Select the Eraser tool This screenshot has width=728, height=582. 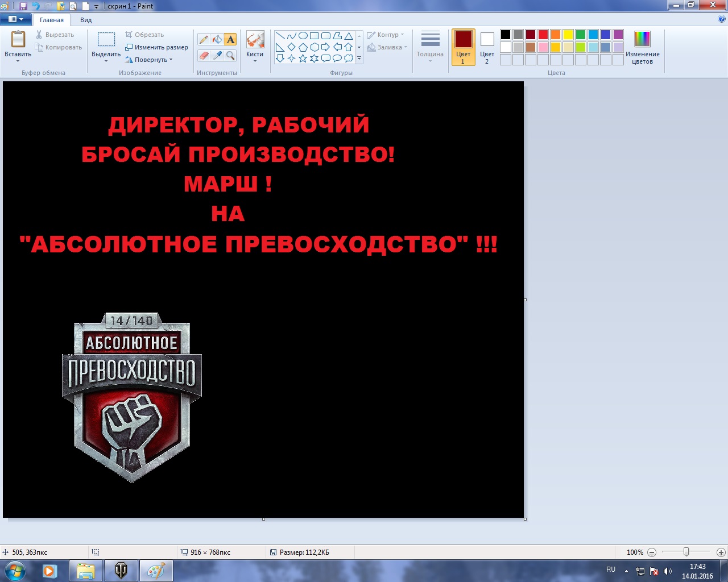(x=204, y=55)
